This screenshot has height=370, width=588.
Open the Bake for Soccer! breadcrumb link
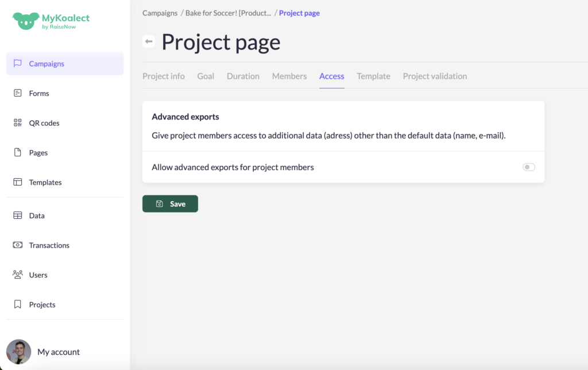(228, 13)
